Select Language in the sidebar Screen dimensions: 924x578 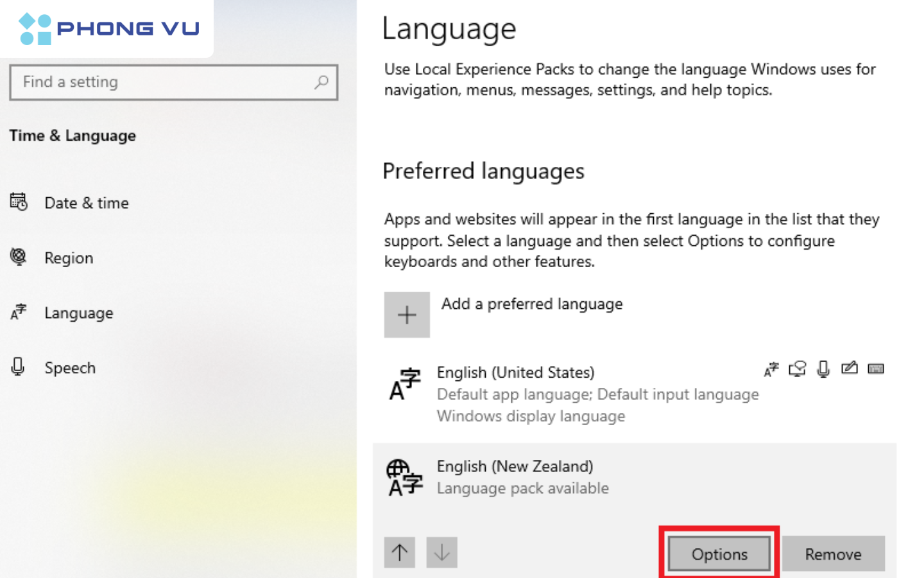click(x=79, y=313)
